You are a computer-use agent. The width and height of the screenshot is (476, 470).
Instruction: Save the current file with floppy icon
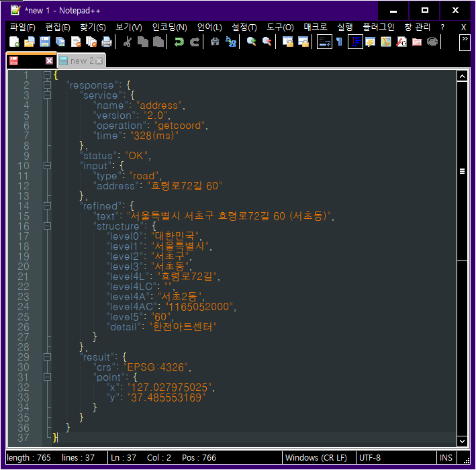click(x=45, y=42)
